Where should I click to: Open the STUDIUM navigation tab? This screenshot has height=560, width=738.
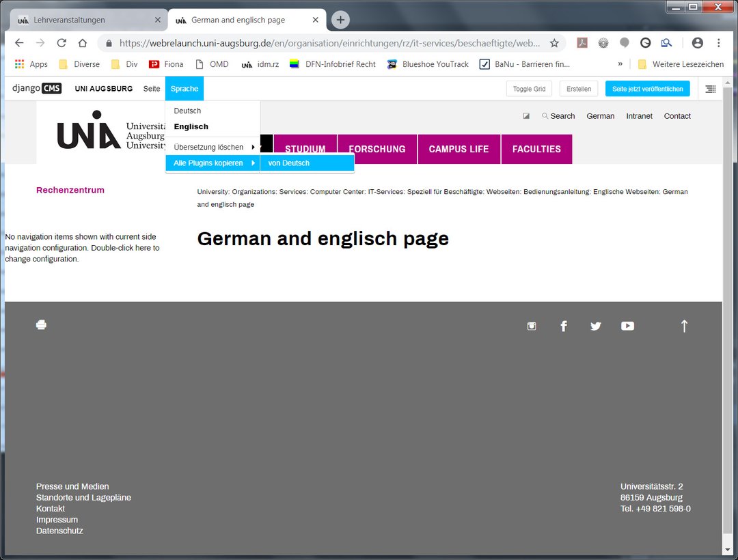[x=305, y=149]
